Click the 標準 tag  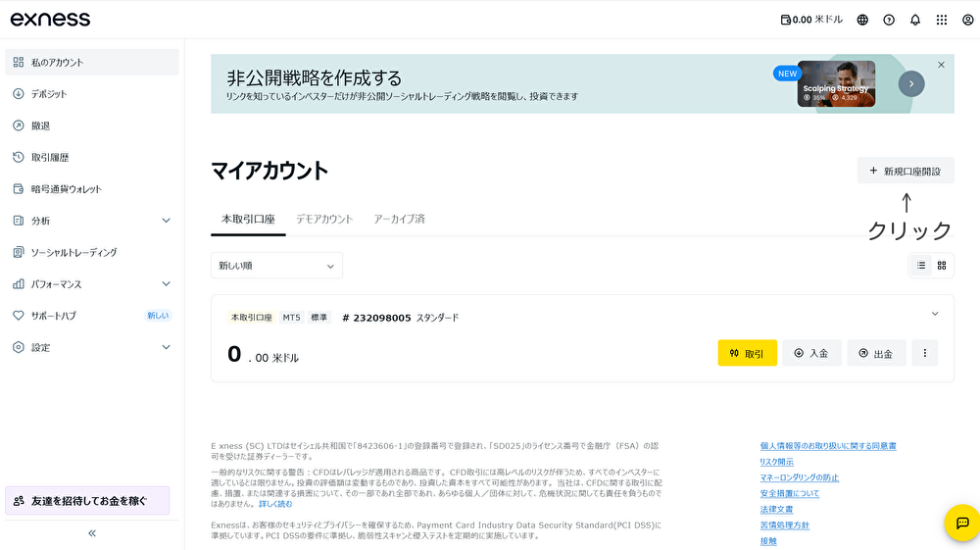coord(319,318)
